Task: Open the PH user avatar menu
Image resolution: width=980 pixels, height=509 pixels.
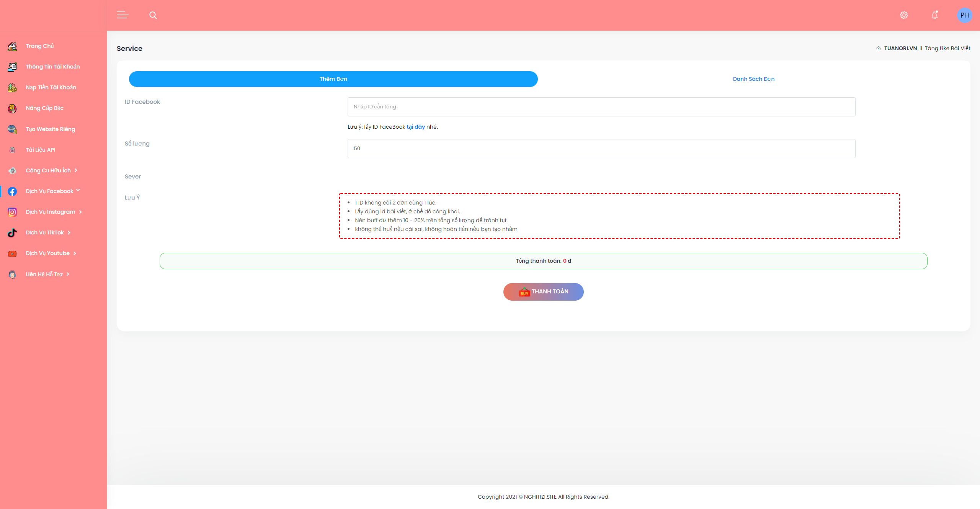Action: [x=964, y=15]
